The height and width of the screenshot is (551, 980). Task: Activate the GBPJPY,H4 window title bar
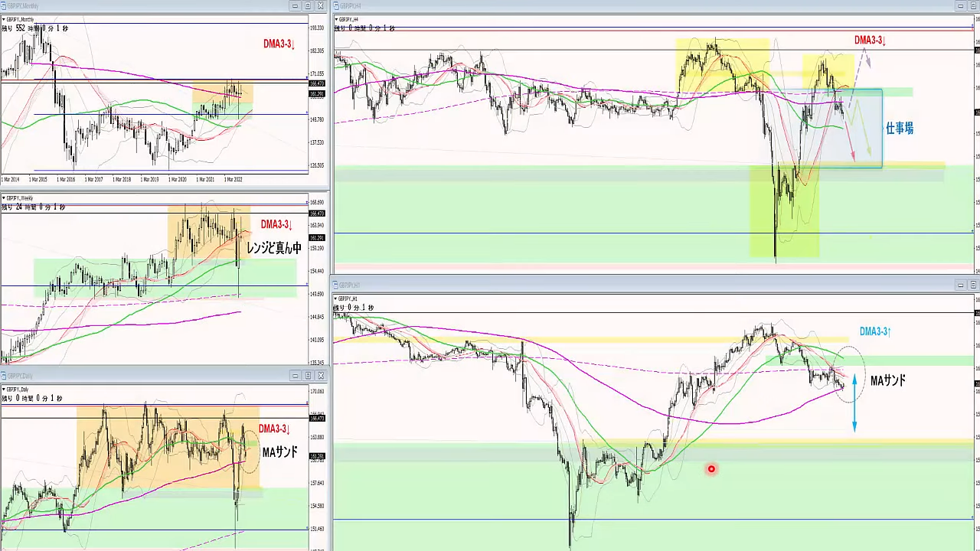(612, 6)
